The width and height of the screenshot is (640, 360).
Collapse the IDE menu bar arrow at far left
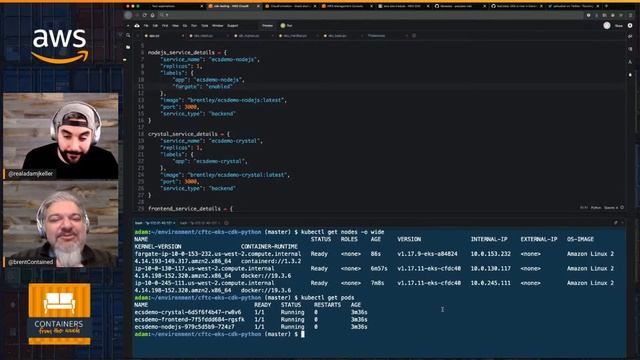coord(128,25)
